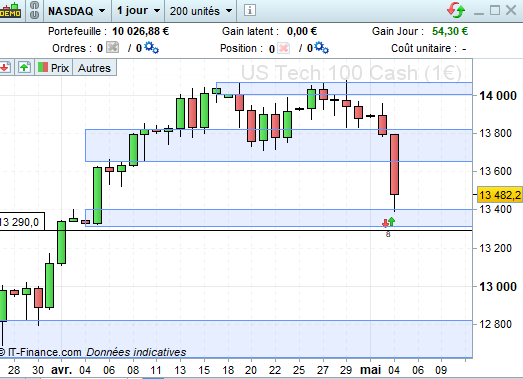Screen dimensions: 523x379
Task: Open the 1 jour timeframe dropdown
Action: coord(138,11)
